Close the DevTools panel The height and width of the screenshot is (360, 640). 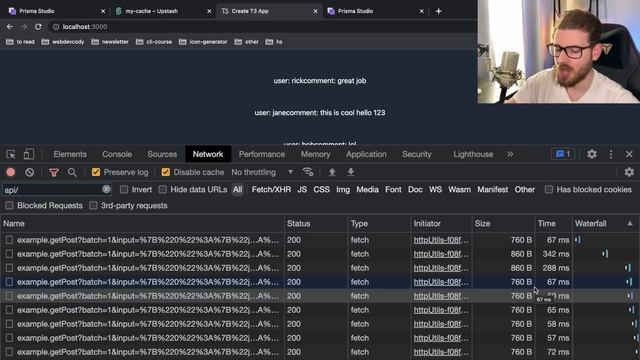[629, 154]
